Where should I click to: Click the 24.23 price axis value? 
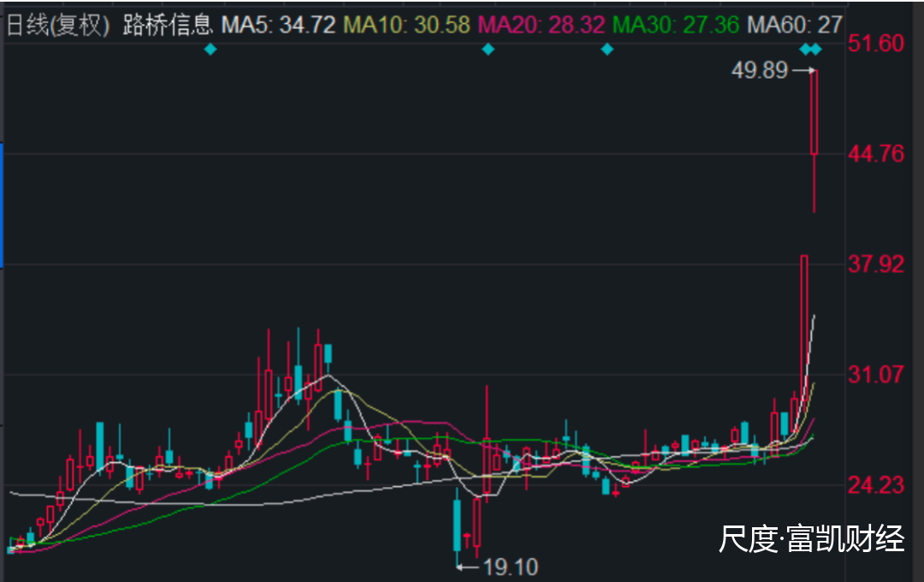tap(876, 485)
